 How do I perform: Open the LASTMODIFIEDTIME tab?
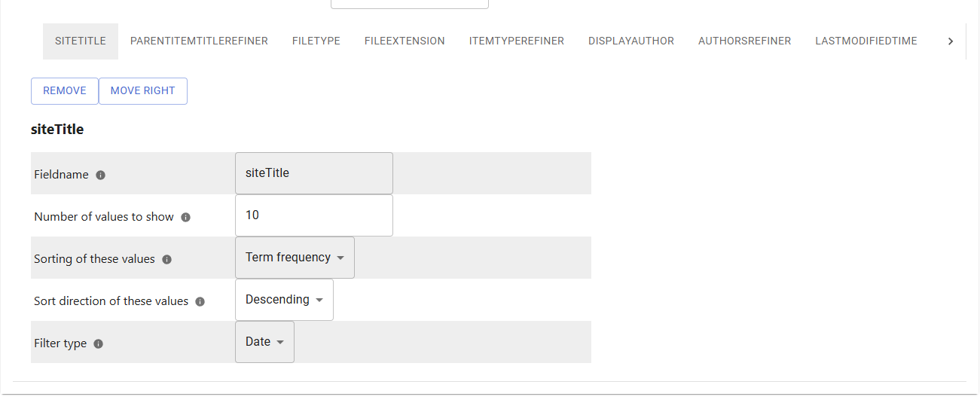pyautogui.click(x=866, y=41)
